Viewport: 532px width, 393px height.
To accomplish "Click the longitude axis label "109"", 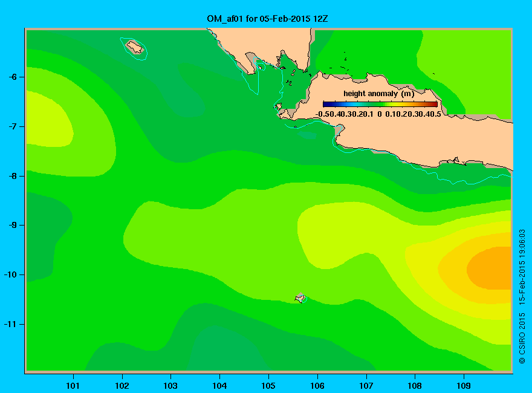I will [x=464, y=386].
